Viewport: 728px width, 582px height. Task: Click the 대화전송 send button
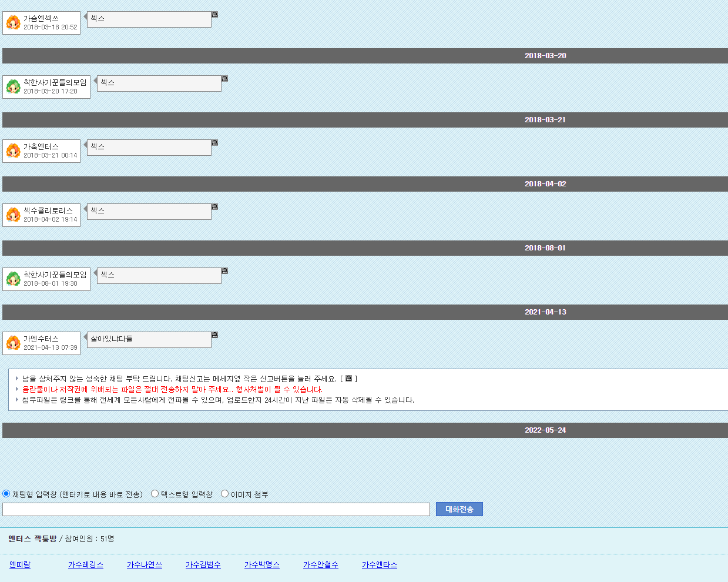point(459,509)
